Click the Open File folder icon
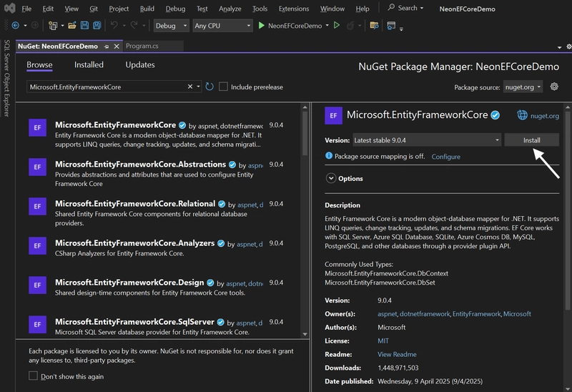The height and width of the screenshot is (392, 572). coord(72,26)
